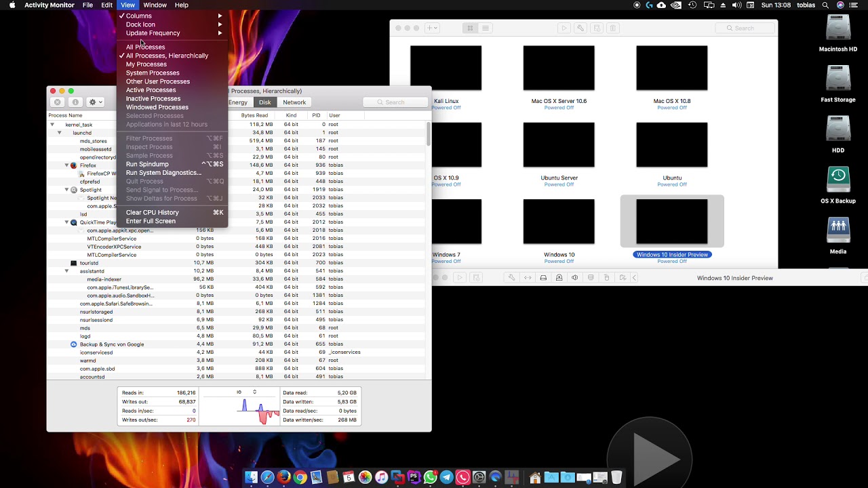
Task: Open iTunes in the Dock
Action: pos(381,478)
